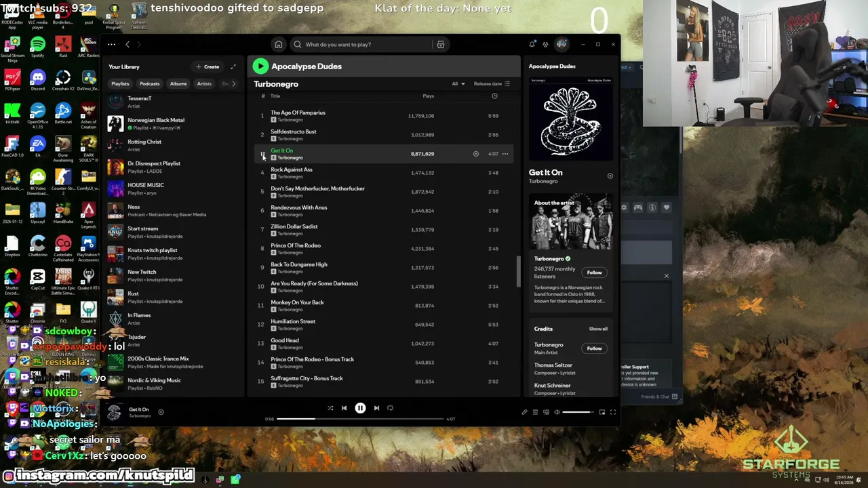Go to the previous track
Screen dimensions: 868x488
click(344, 408)
